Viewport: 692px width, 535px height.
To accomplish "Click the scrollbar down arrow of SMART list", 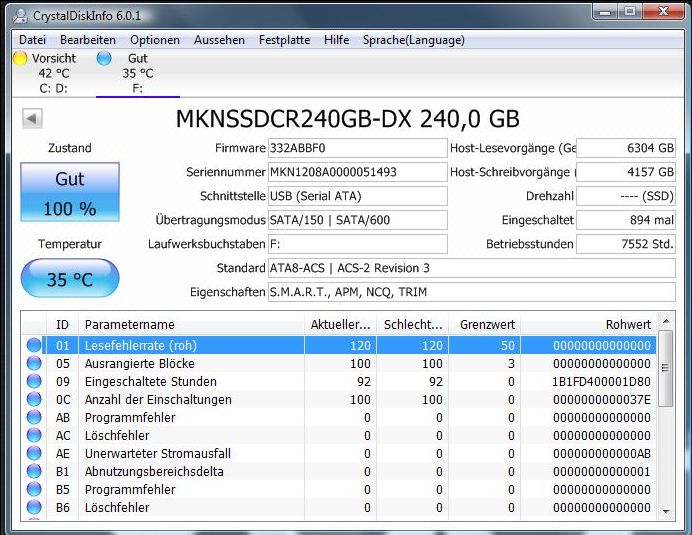I will (x=666, y=512).
